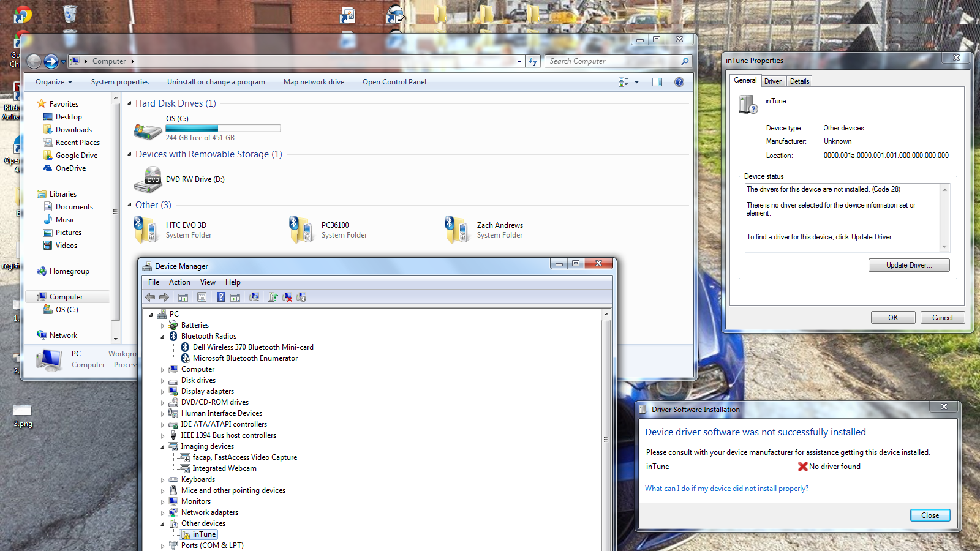Click Uninstall or change a program
This screenshot has width=980, height=551.
click(216, 82)
